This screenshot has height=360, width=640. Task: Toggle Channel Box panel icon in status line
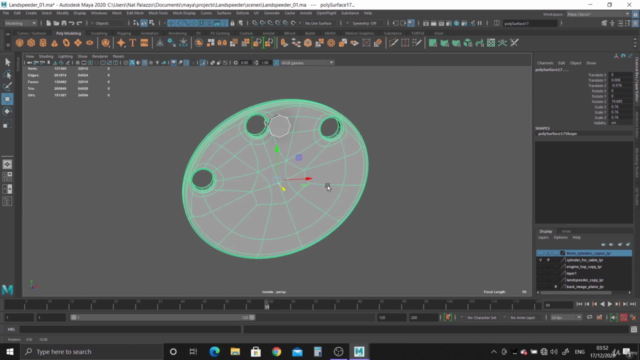[x=636, y=23]
